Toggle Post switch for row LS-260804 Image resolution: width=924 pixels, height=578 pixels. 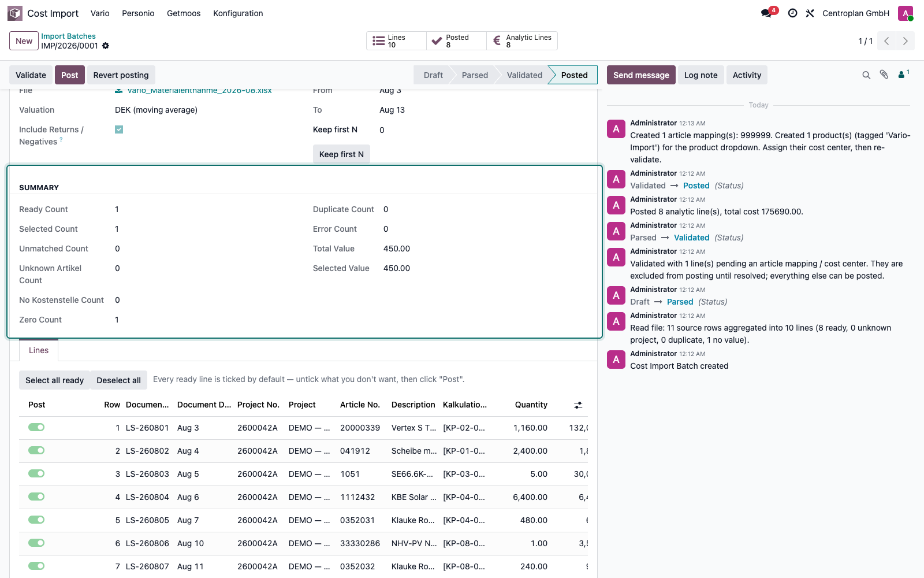[x=36, y=497]
